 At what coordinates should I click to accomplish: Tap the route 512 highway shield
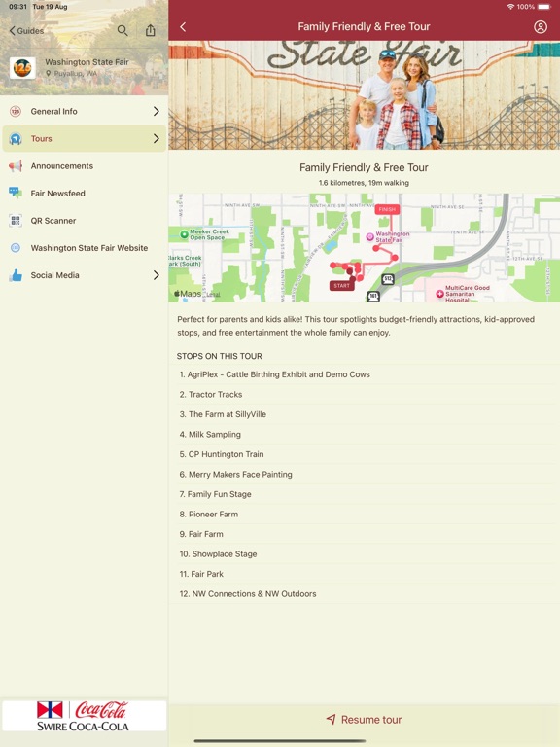(x=388, y=279)
